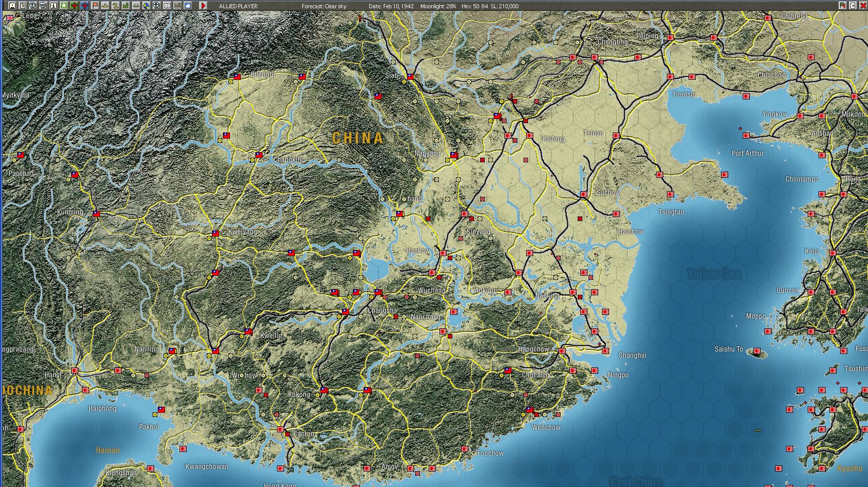Select the Chinese flag base near Pakhoi
Viewport: 868px width, 487px height.
click(161, 410)
